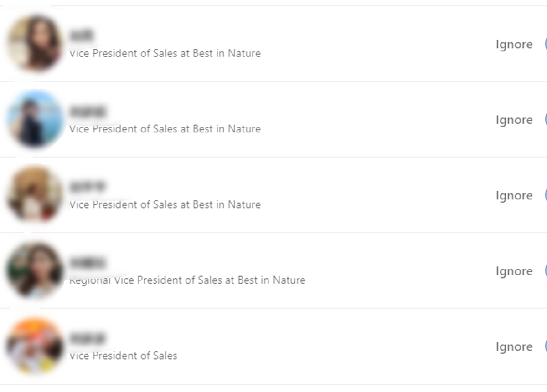Screen dimensions: 547x392
Task: Click the second row's Best in Nature headline
Action: (x=165, y=129)
